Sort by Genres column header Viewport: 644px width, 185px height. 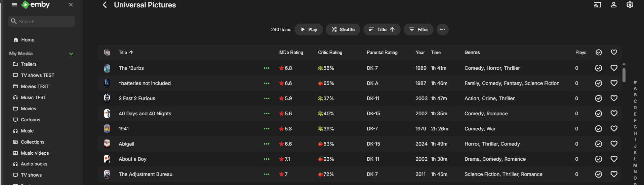pos(472,53)
